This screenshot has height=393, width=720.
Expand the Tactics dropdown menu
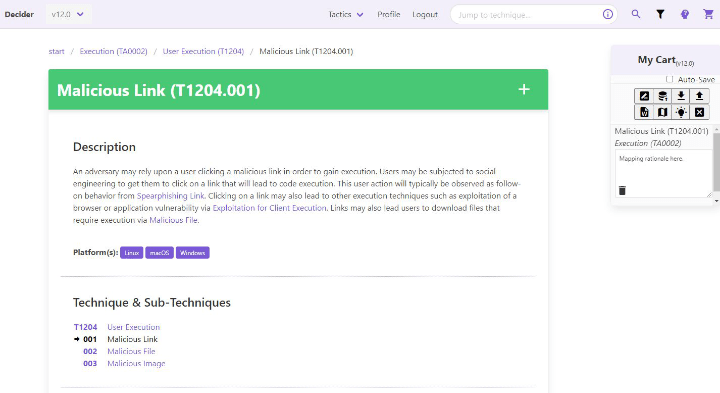coord(346,14)
